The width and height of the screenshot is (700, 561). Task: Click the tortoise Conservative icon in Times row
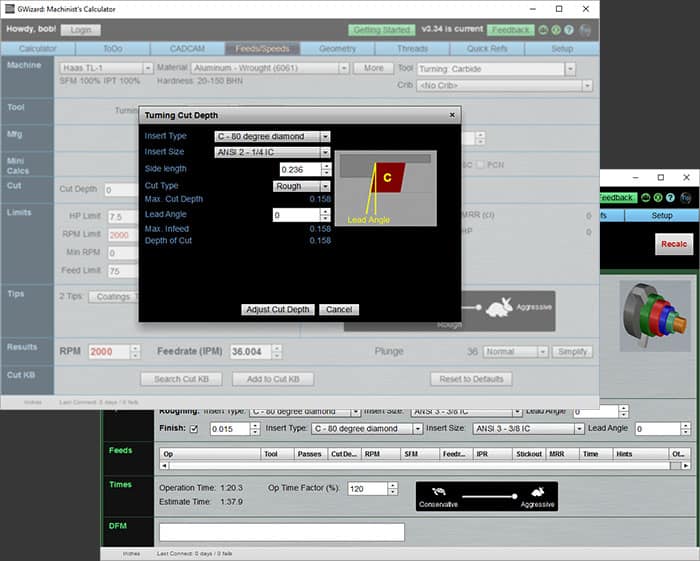point(439,492)
